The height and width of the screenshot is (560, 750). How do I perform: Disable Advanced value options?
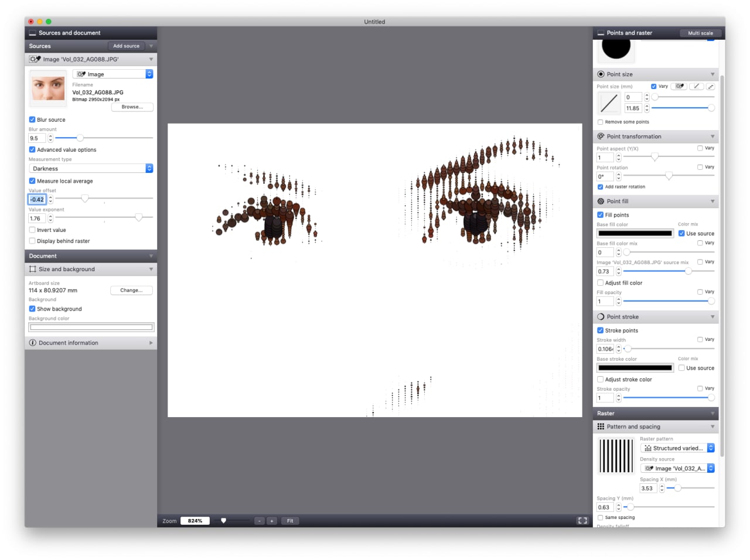[32, 149]
